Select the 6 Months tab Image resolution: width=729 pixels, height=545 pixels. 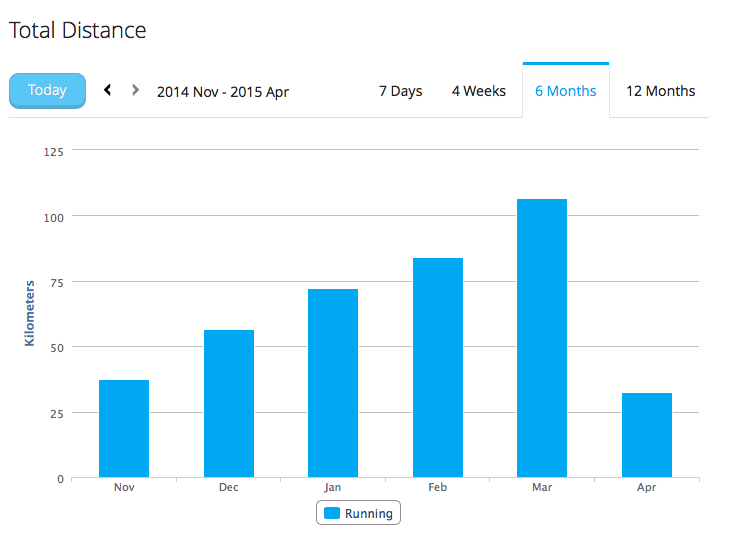pyautogui.click(x=565, y=91)
